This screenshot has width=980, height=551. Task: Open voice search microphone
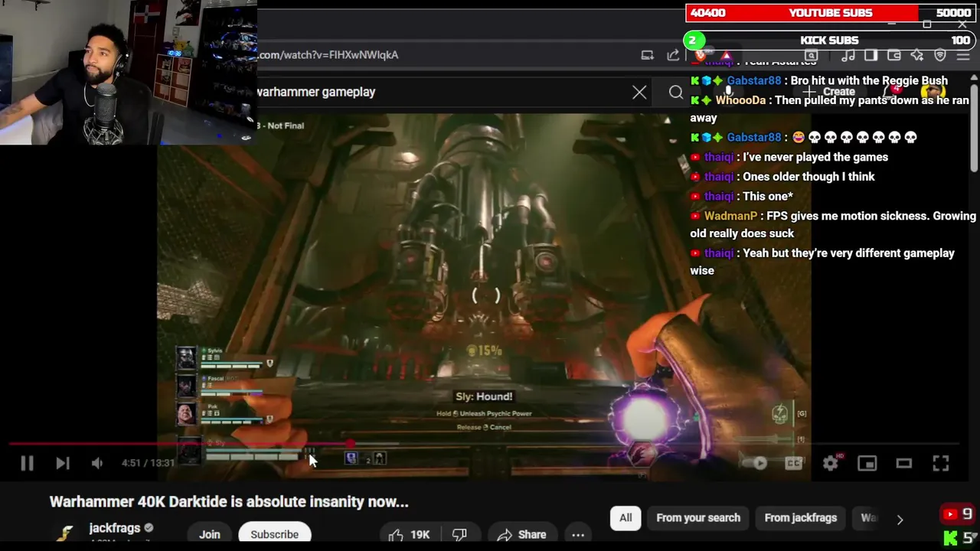pyautogui.click(x=727, y=93)
